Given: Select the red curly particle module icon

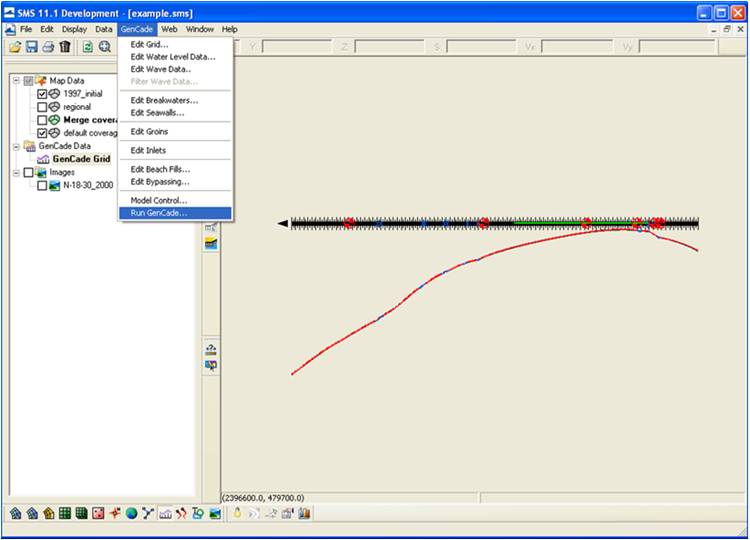Looking at the screenshot, I should click(x=181, y=514).
